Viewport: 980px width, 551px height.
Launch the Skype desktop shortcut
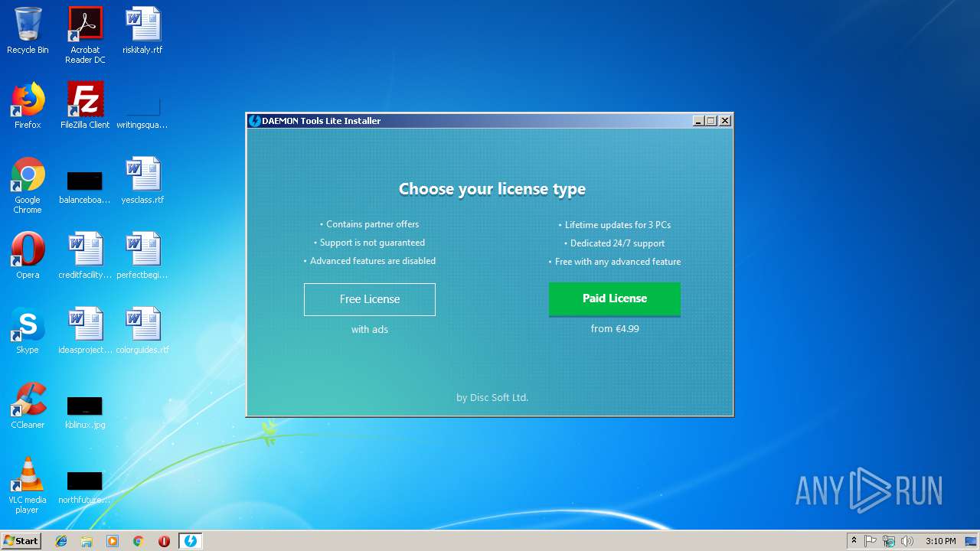click(28, 331)
